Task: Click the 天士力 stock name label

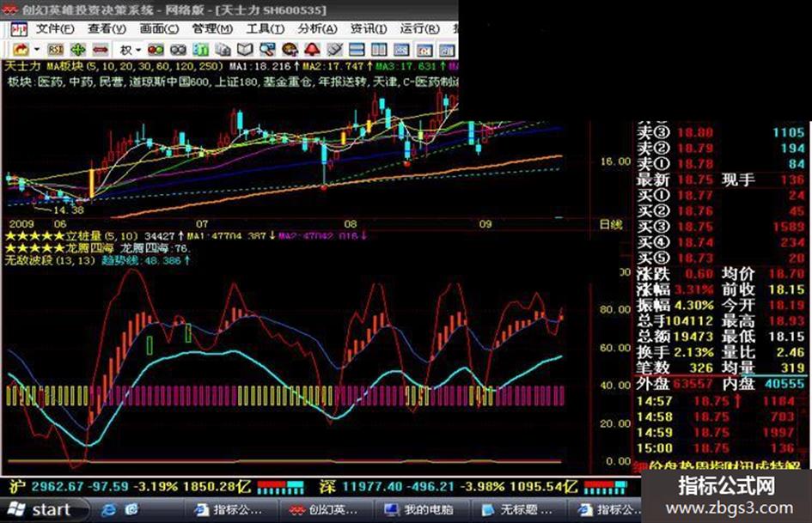Action: (22, 66)
